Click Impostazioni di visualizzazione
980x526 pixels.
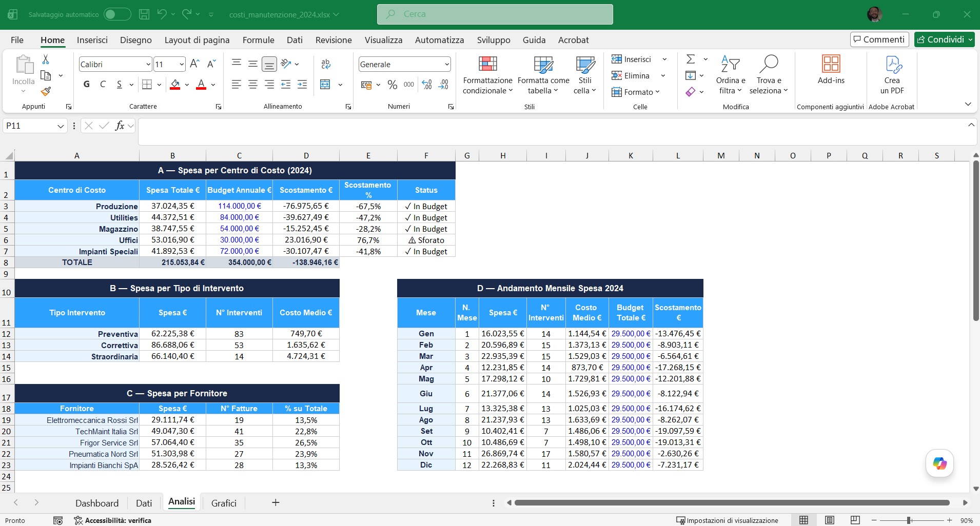pos(727,520)
